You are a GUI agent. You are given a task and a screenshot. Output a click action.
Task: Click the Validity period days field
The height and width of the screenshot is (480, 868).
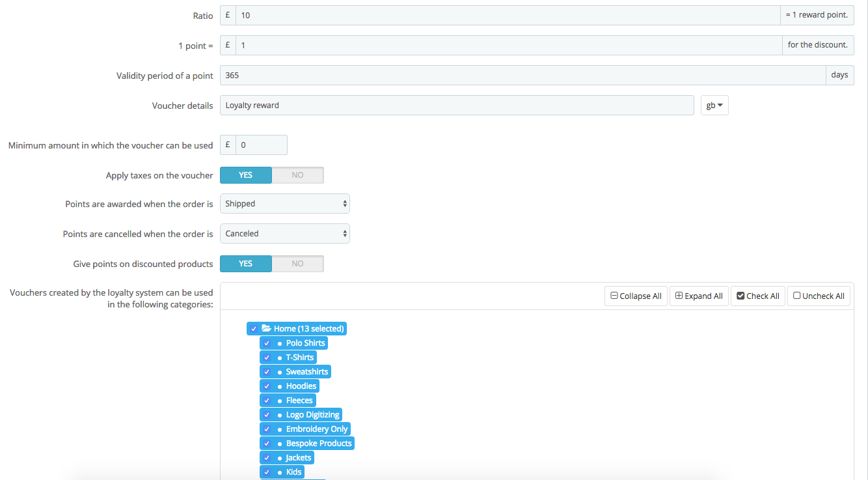click(523, 76)
